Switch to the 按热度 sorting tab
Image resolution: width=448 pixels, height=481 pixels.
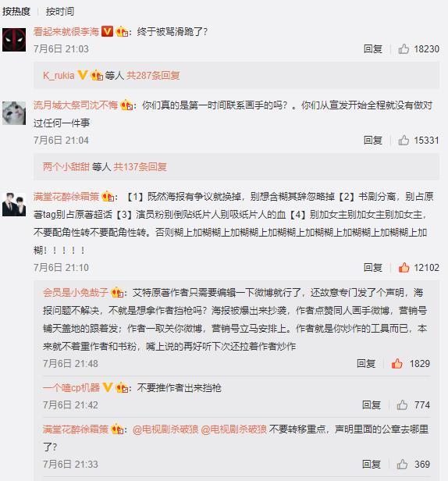(16, 12)
